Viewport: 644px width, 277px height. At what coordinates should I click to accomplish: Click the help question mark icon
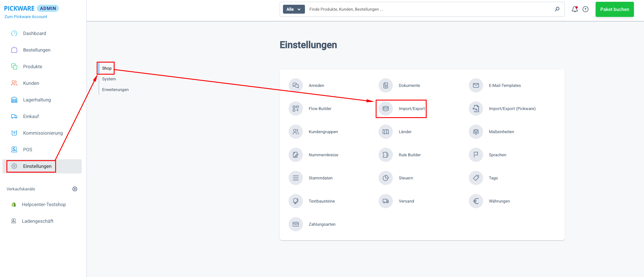coord(586,9)
